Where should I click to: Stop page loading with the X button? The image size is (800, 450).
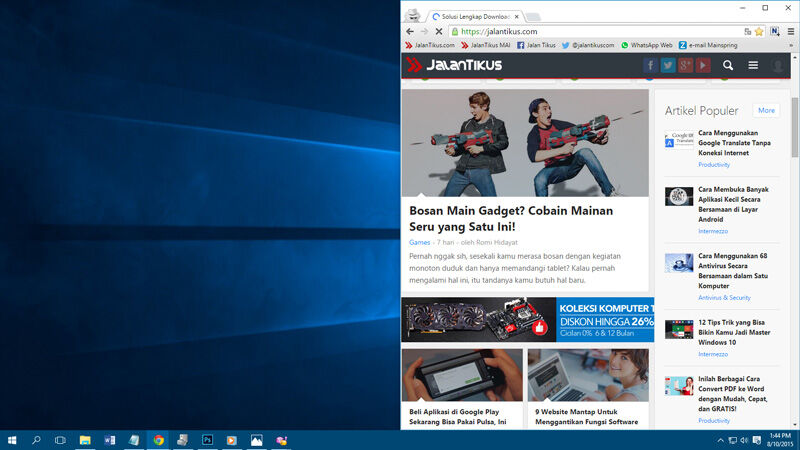point(439,31)
